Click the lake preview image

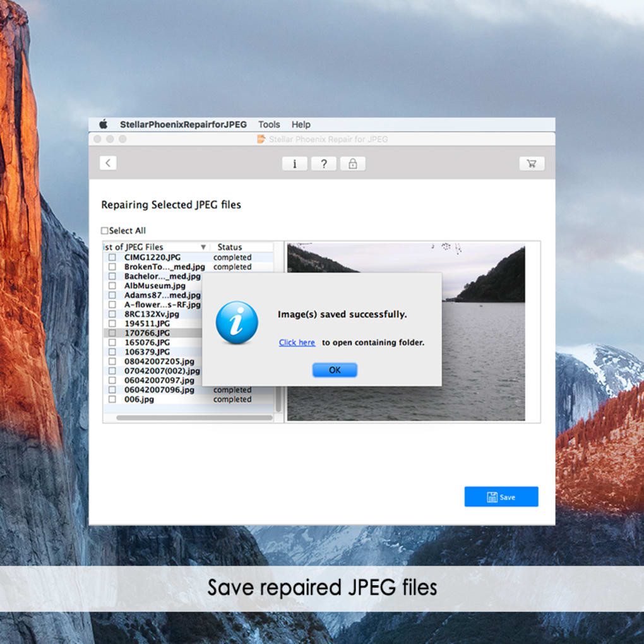pyautogui.click(x=406, y=332)
